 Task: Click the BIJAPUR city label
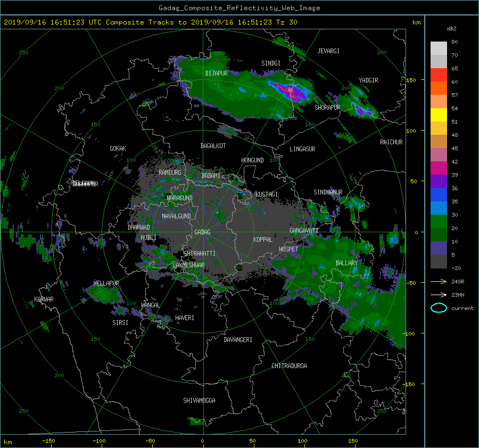click(x=216, y=74)
